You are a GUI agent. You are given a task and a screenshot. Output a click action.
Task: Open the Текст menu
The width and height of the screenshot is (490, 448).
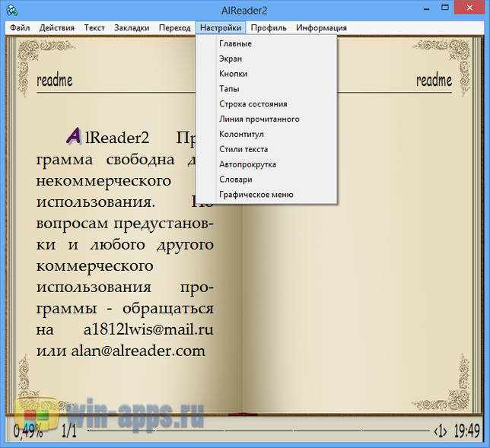tap(94, 28)
